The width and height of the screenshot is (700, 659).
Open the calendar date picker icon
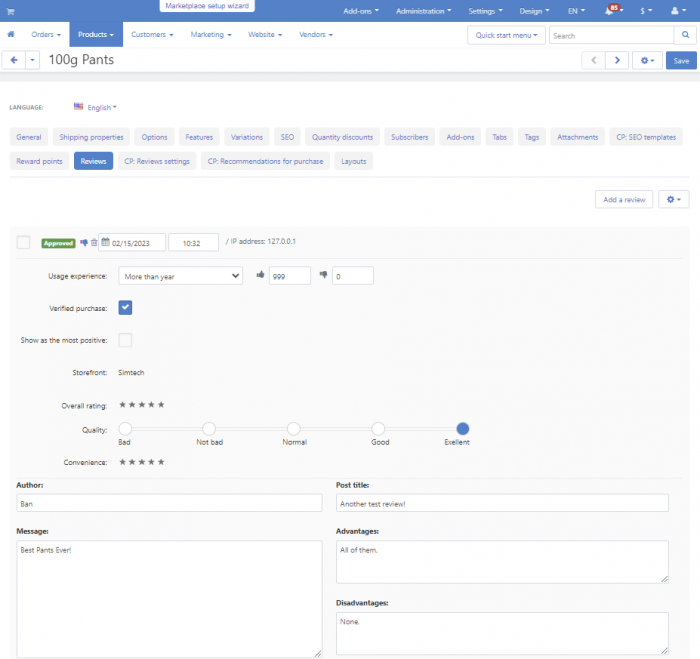coord(105,242)
